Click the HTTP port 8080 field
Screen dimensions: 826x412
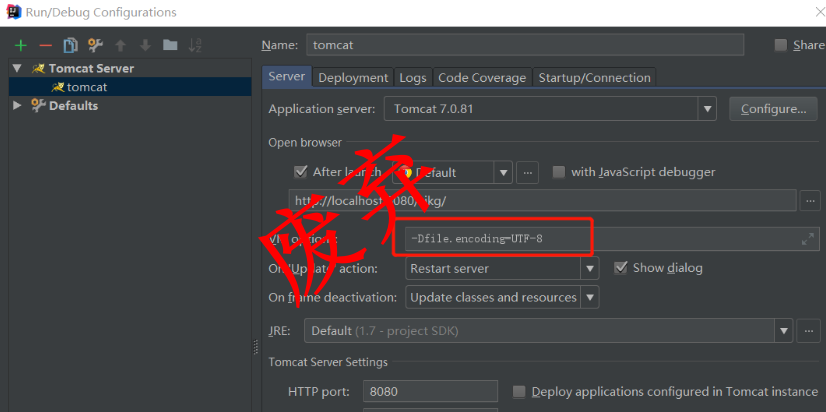point(430,391)
